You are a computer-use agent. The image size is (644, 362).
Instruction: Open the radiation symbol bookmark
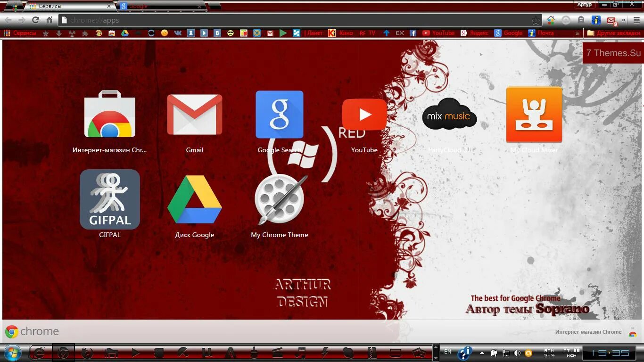pos(72,33)
